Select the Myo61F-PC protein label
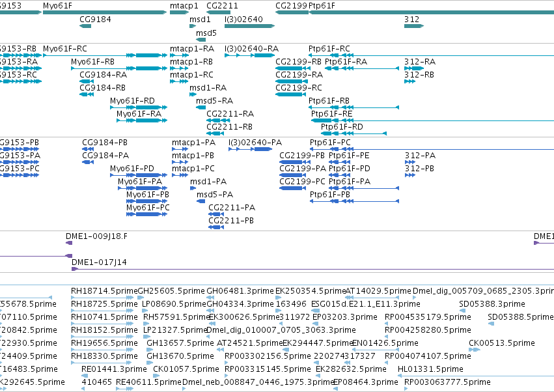The height and width of the screenshot is (392, 554). [x=148, y=208]
